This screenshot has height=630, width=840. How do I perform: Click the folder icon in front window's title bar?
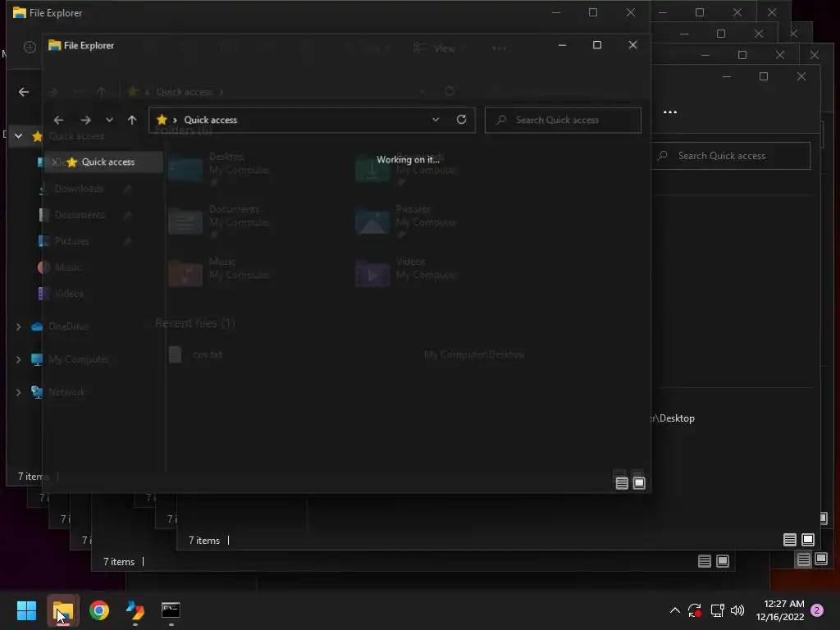tap(54, 46)
